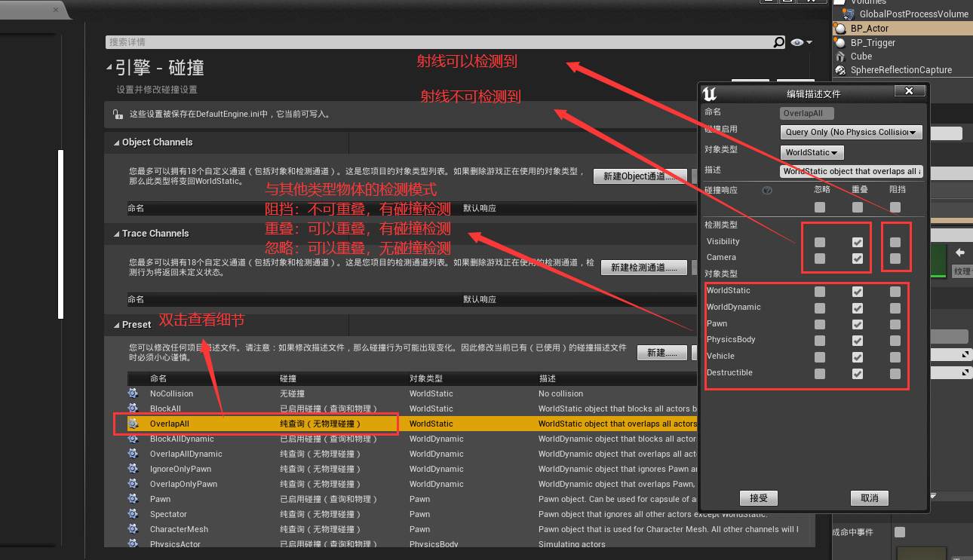
Task: Uncheck the overlap checkbox for Camera
Action: (x=857, y=259)
